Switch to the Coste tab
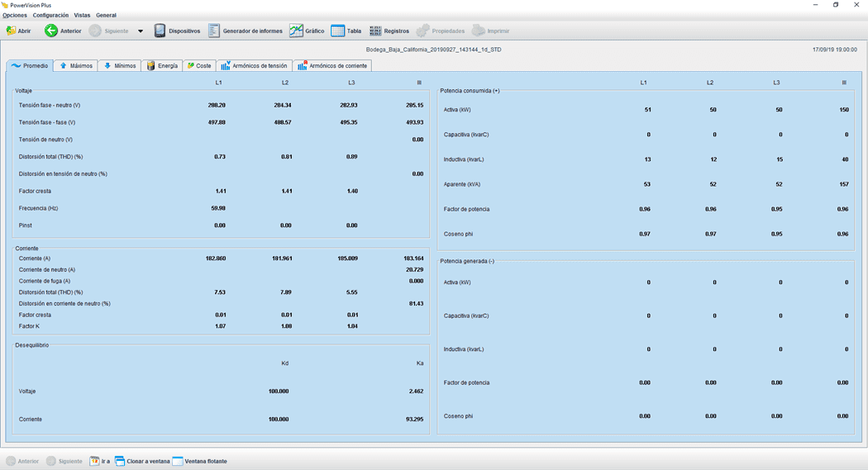 point(199,66)
